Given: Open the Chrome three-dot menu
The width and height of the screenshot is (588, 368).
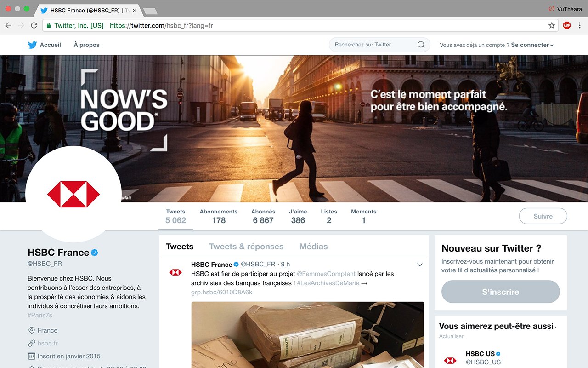Looking at the screenshot, I should [580, 25].
